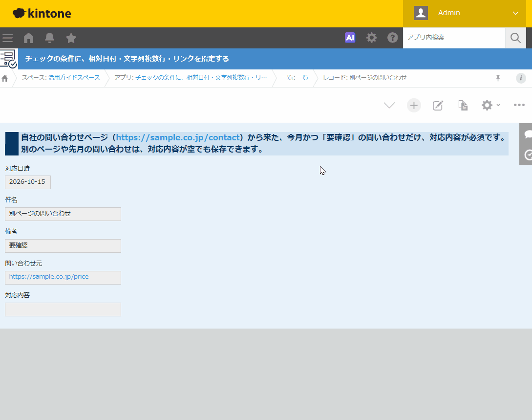Return to the 一覧 list view link
Image resolution: width=532 pixels, height=420 pixels.
pos(303,78)
